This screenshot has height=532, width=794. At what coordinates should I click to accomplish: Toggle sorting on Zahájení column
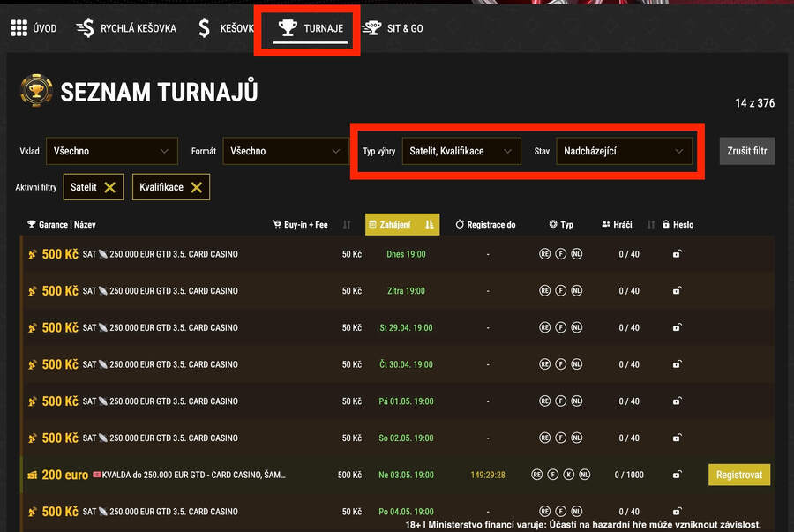pos(430,225)
